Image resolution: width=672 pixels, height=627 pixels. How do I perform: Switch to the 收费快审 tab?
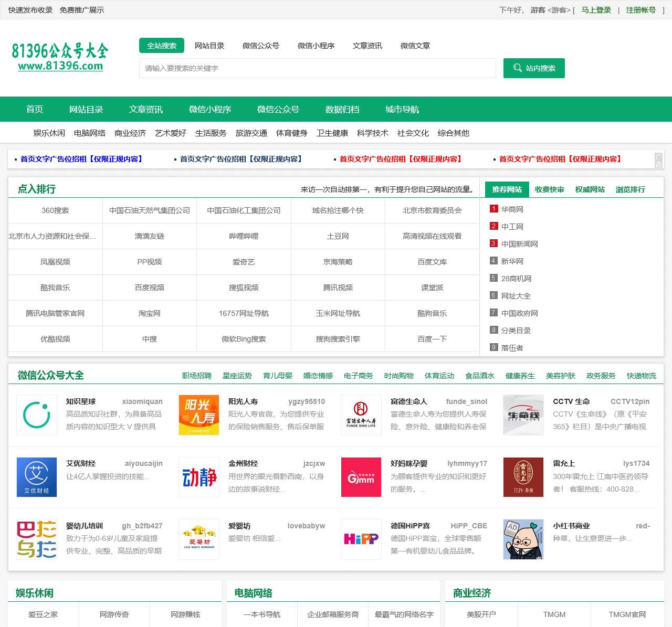550,189
